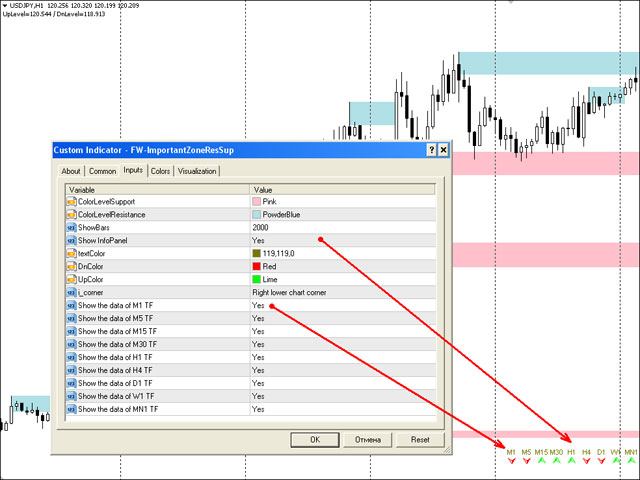The height and width of the screenshot is (480, 640).
Task: Click the chart menu triangle beside USDJPY,H1
Action: [4, 6]
